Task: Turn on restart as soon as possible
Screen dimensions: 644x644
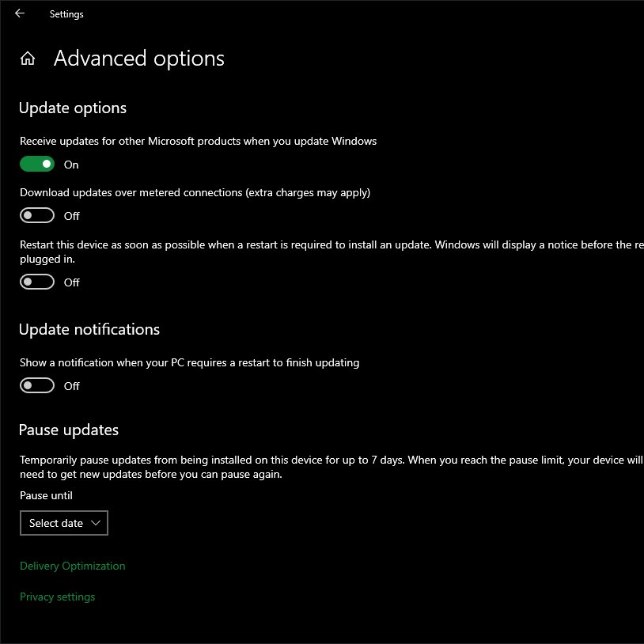Action: [37, 282]
